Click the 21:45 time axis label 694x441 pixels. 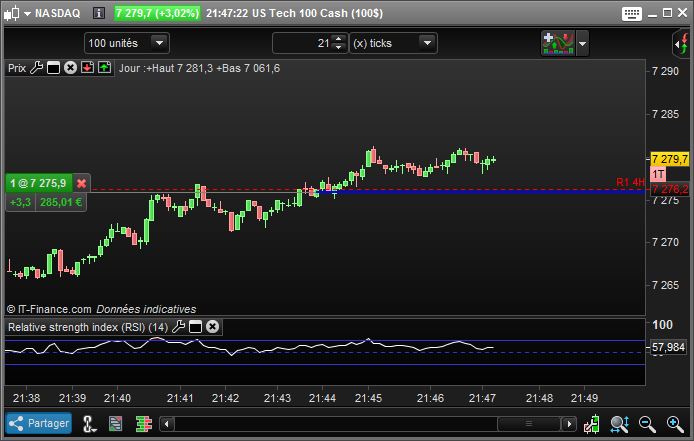click(x=368, y=398)
